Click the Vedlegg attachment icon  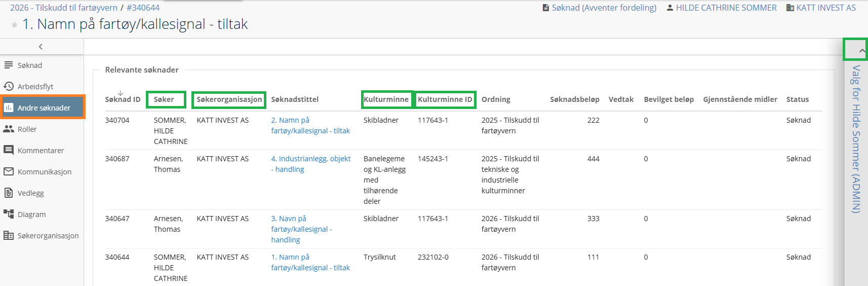click(9, 193)
